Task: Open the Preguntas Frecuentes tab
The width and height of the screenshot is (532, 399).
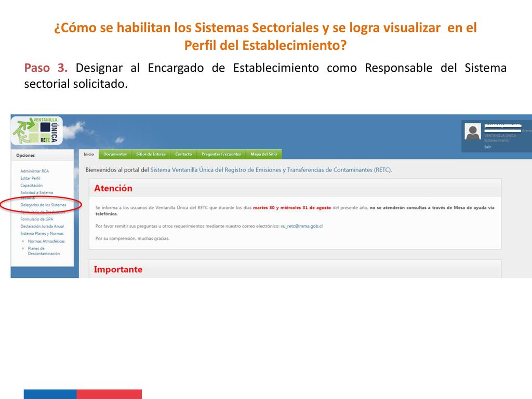Action: click(221, 154)
